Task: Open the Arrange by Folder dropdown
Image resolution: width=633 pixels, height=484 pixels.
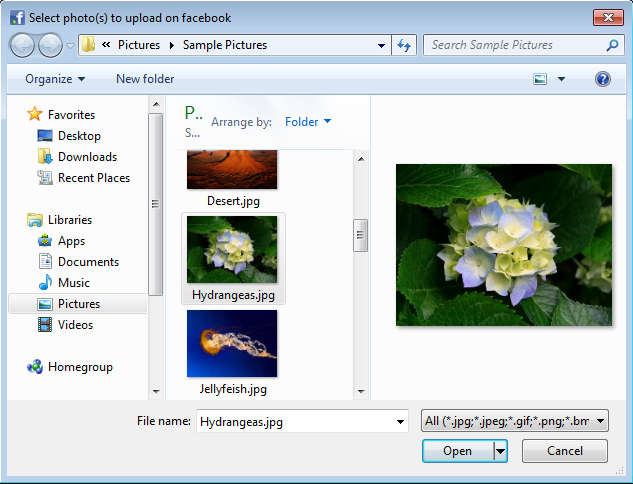Action: click(308, 122)
